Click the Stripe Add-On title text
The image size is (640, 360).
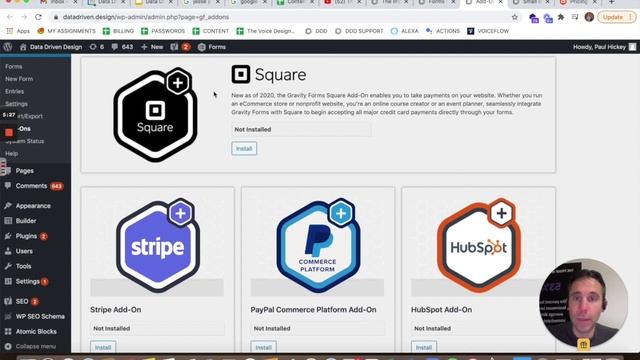[116, 310]
